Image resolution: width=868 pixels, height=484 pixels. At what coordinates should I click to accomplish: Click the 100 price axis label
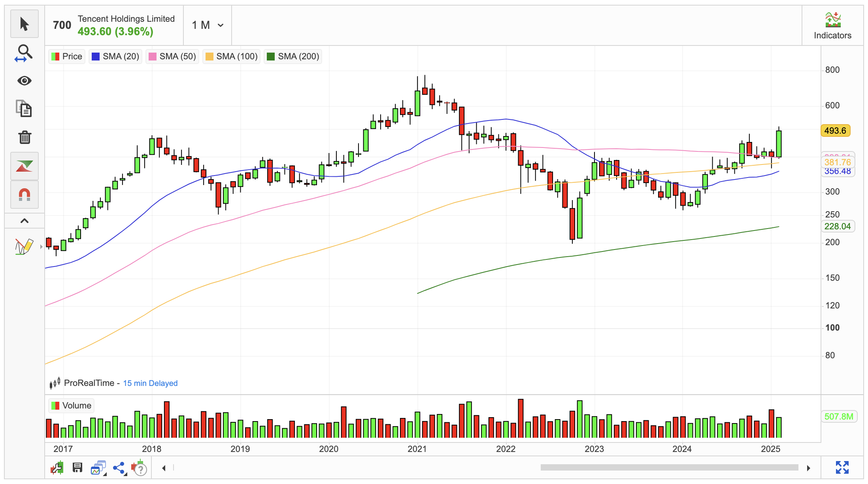832,328
